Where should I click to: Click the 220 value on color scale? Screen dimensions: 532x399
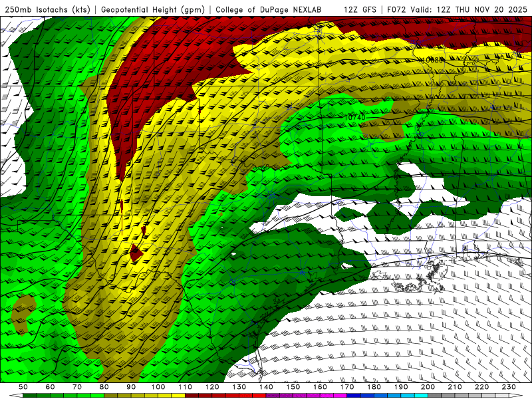481,387
